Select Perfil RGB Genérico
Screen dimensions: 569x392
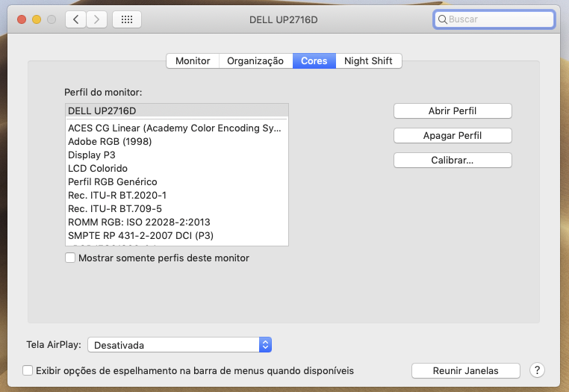[177, 182]
